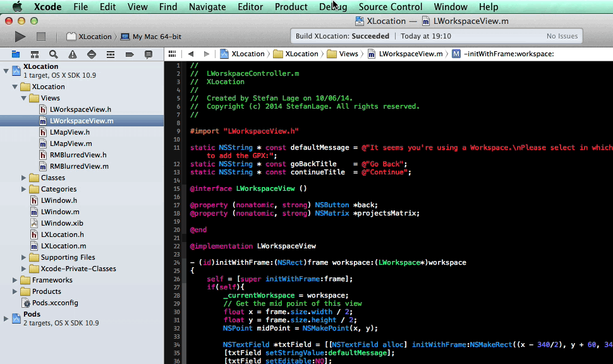The height and width of the screenshot is (364, 613).
Task: Expand the Supporting Files folder
Action: (23, 257)
